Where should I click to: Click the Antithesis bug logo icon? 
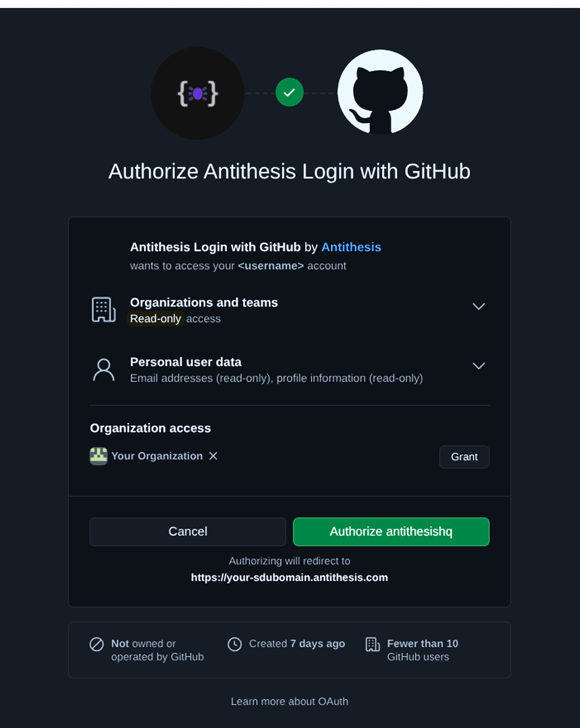tap(198, 93)
